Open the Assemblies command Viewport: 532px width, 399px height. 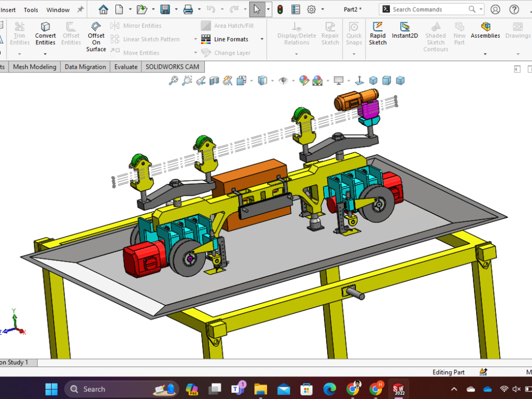[485, 30]
